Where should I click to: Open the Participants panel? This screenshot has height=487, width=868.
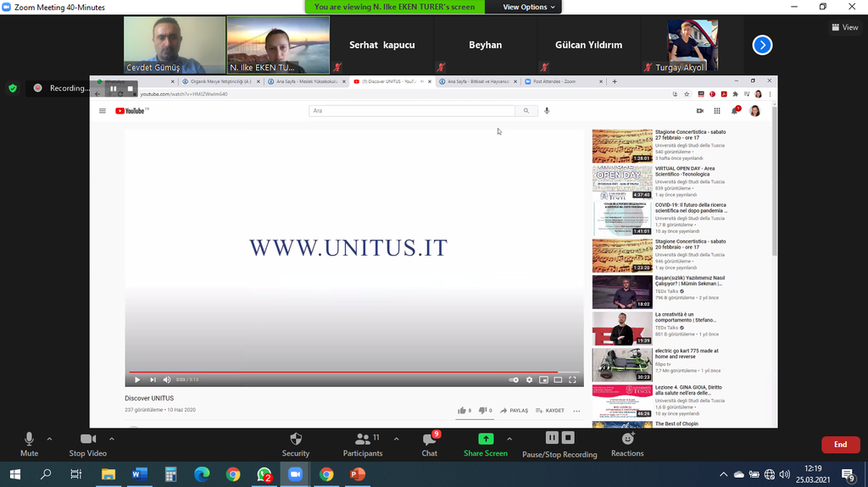click(x=363, y=445)
